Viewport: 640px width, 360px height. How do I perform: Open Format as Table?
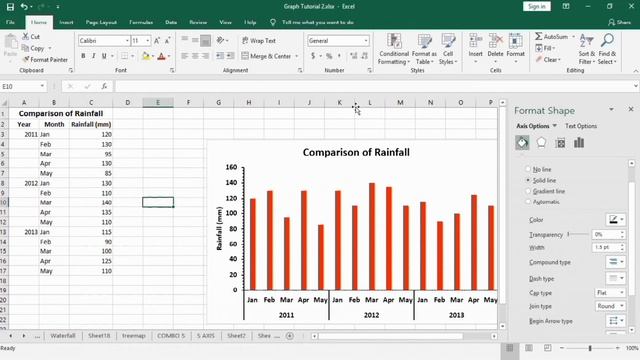click(424, 49)
